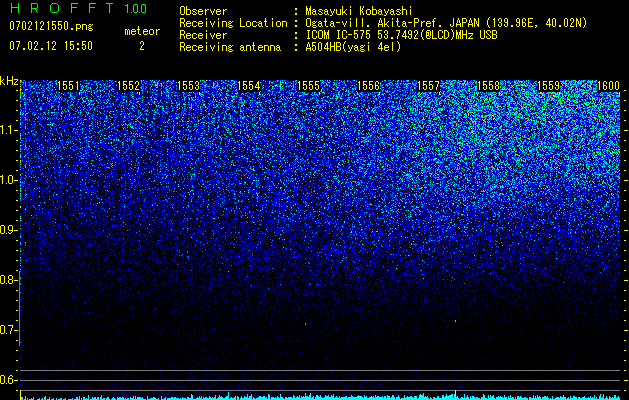
Task: Click the 1558 time marker
Action: 489,86
